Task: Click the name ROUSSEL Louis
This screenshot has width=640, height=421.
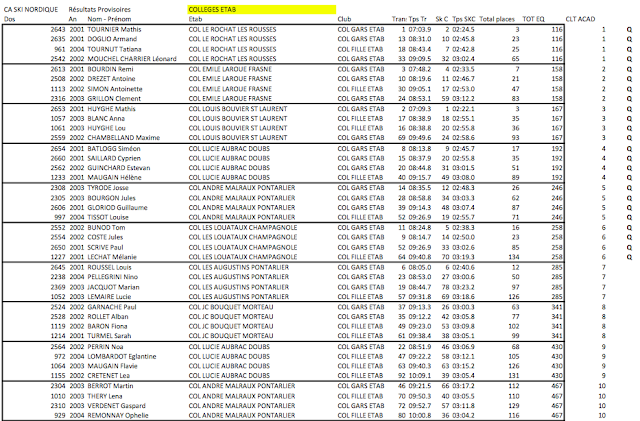Action: pos(109,267)
